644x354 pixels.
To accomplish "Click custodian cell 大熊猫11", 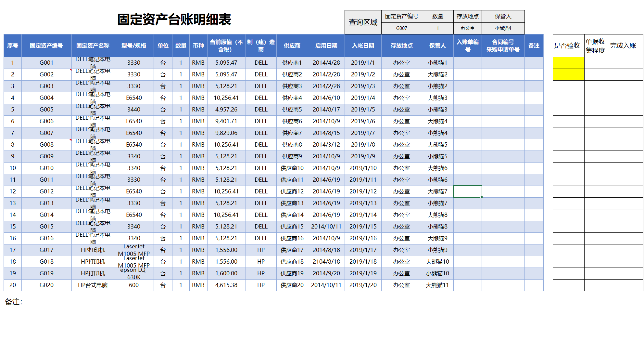I will tap(437, 285).
